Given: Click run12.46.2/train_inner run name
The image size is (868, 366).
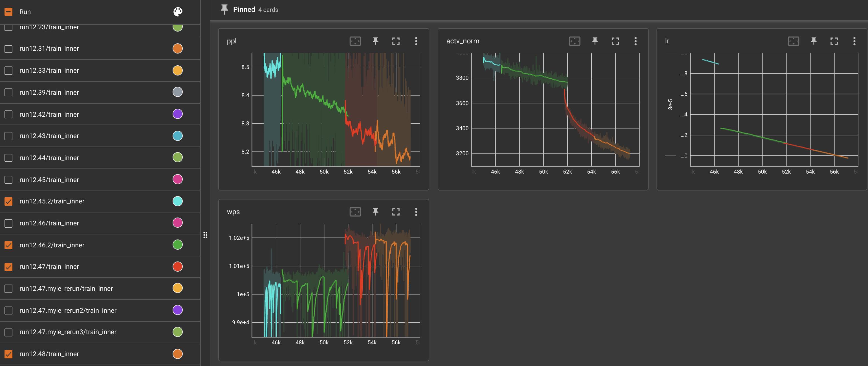Looking at the screenshot, I should pyautogui.click(x=52, y=245).
